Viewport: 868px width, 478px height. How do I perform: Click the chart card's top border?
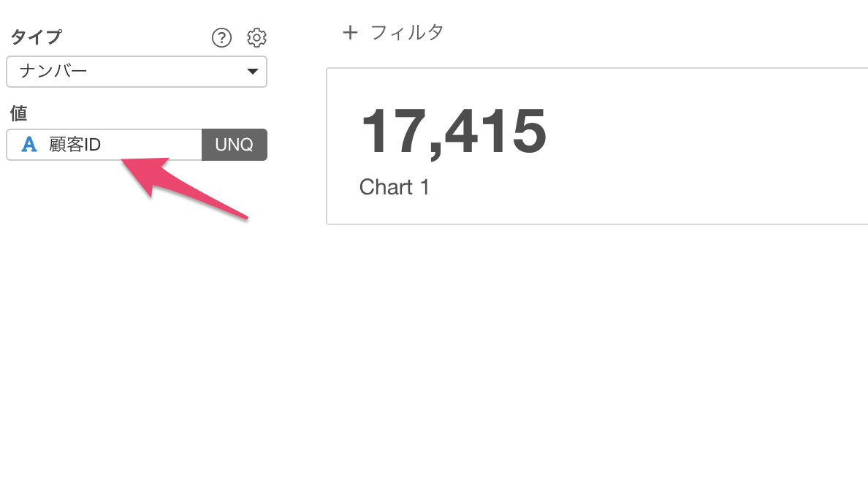click(x=597, y=68)
